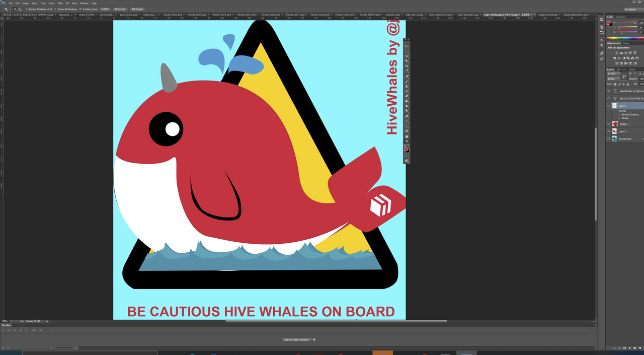Select the Pen tool
Image resolution: width=644 pixels, height=355 pixels.
pyautogui.click(x=407, y=116)
